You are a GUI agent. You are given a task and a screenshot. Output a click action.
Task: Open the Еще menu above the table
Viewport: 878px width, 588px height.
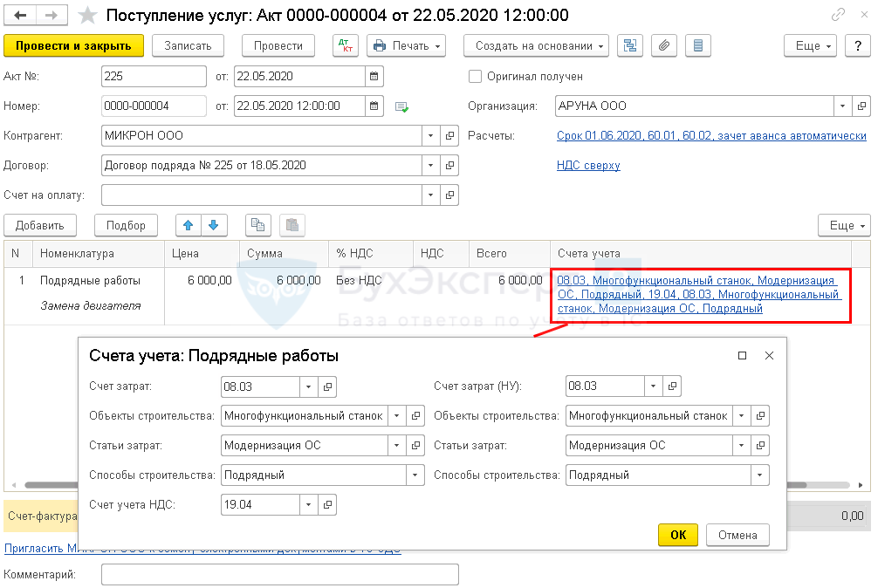843,225
